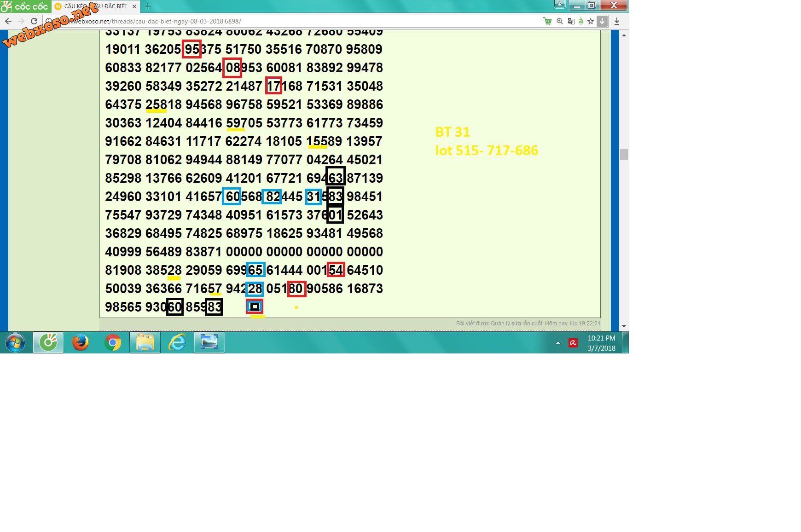Click the number 19011 in the table
Image resolution: width=801 pixels, height=532 pixels.
click(123, 49)
